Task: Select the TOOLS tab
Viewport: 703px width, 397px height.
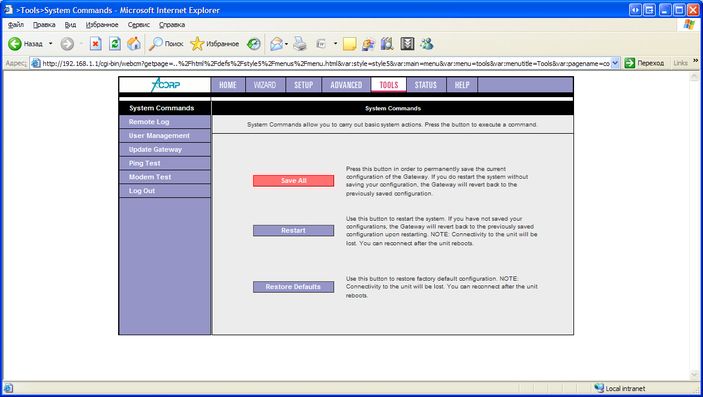Action: tap(389, 85)
